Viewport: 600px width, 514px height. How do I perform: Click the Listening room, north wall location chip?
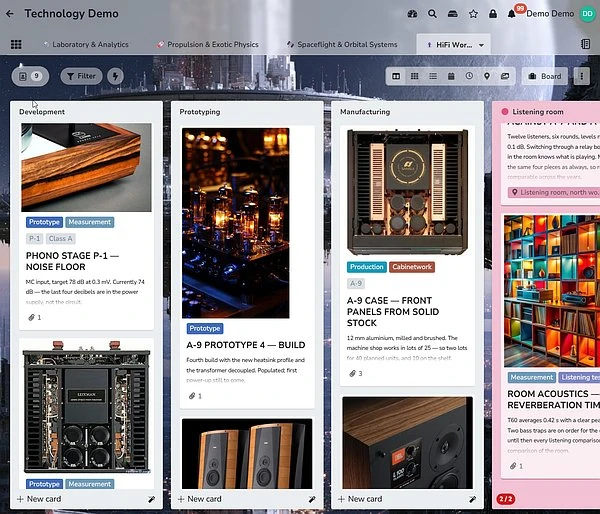[554, 193]
